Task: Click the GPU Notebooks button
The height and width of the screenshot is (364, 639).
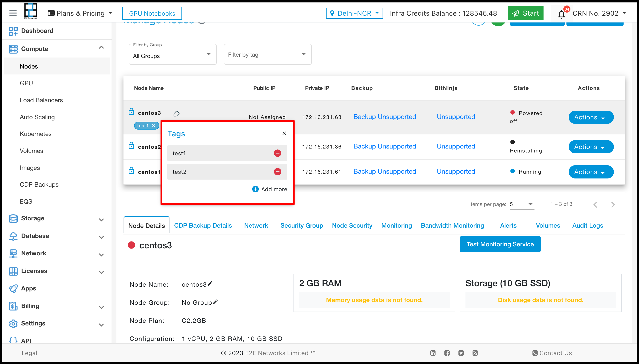Action: pyautogui.click(x=152, y=13)
